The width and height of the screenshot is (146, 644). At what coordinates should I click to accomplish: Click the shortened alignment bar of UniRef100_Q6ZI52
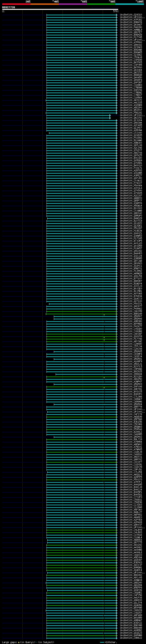[x=78, y=118]
